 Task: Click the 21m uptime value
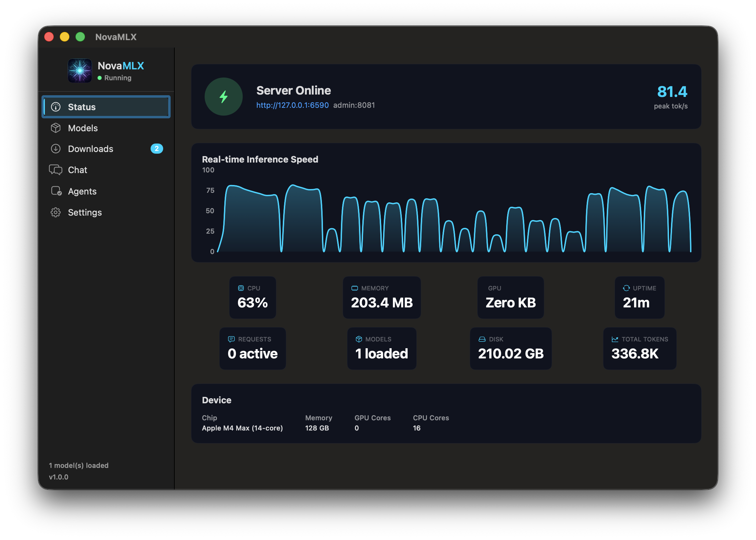636,303
